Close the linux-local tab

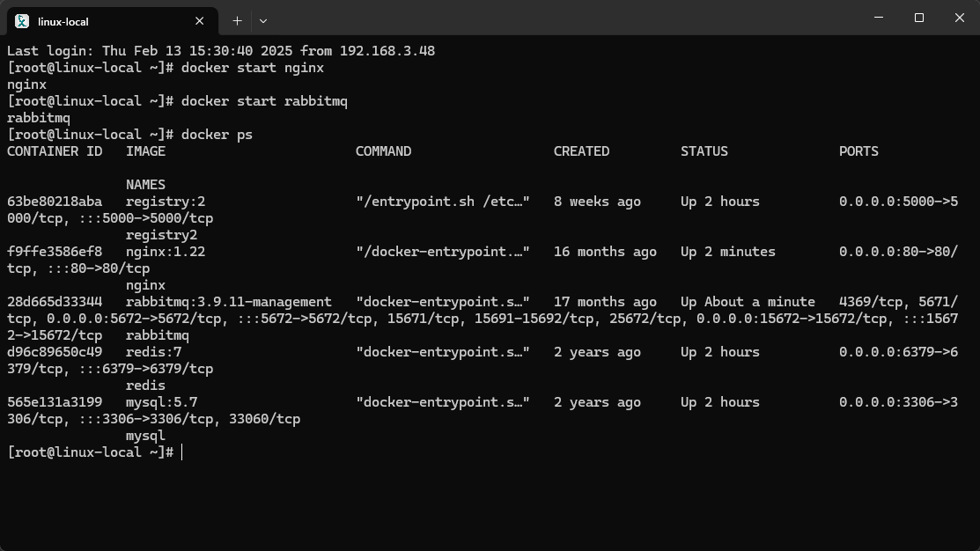(200, 20)
